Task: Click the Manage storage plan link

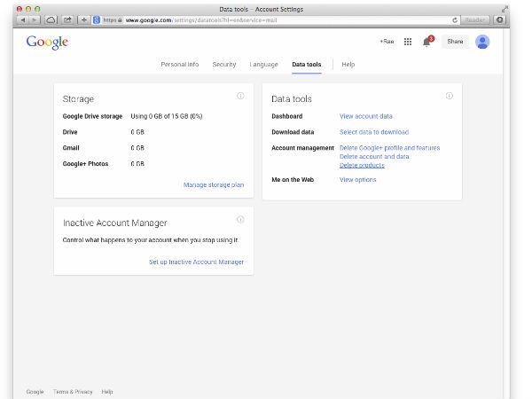Action: (x=214, y=185)
